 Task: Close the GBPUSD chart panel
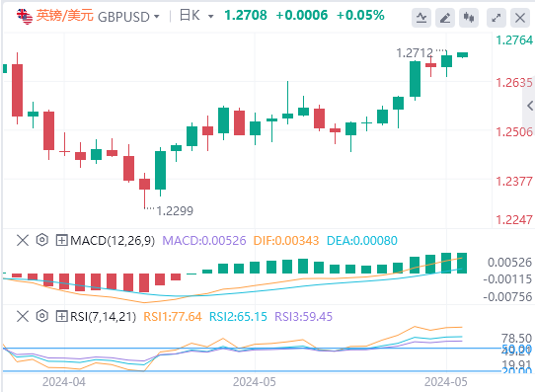coord(520,18)
